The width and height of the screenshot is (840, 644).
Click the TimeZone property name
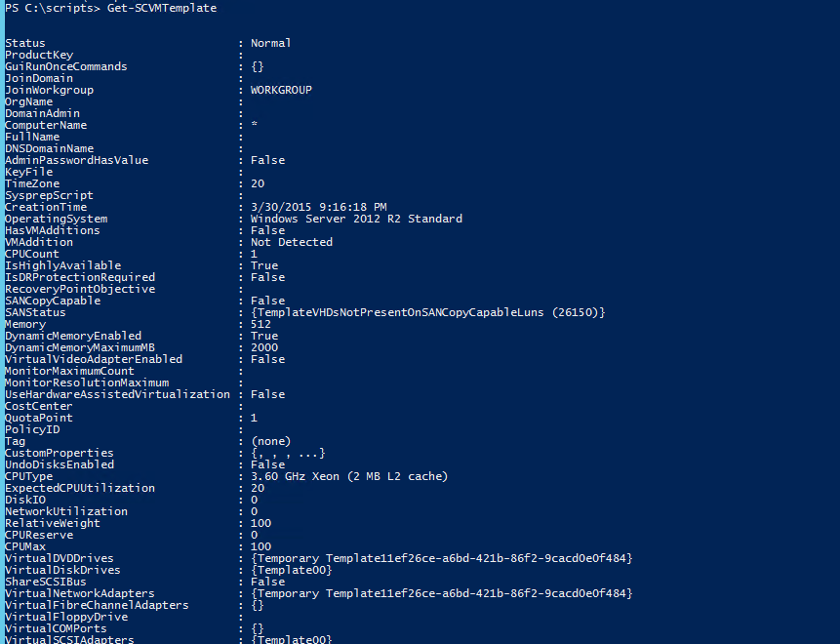point(32,183)
